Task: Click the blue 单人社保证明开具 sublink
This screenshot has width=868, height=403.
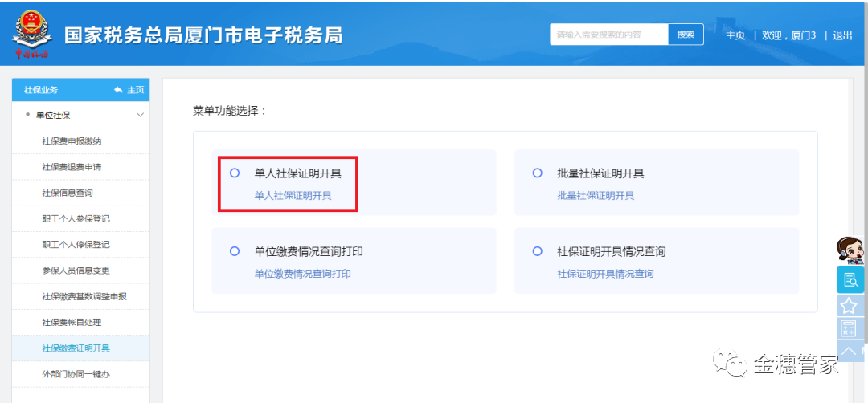Action: click(293, 196)
